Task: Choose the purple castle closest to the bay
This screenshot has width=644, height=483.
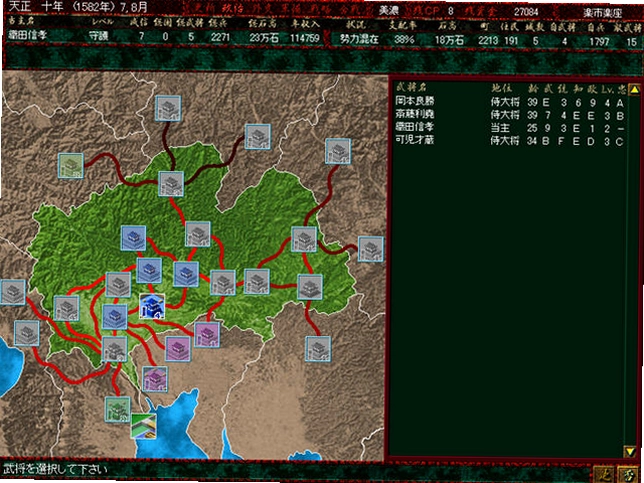Action: (155, 379)
